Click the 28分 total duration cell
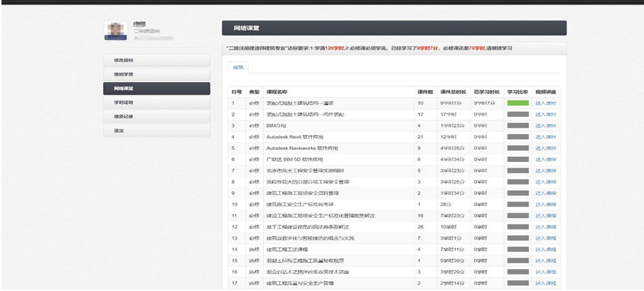The image size is (644, 291). tap(445, 205)
